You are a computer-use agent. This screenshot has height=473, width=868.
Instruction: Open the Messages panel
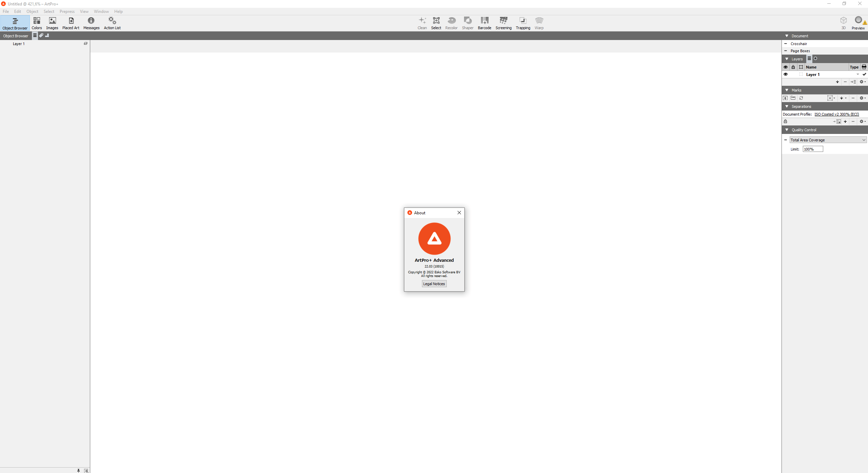tap(91, 23)
